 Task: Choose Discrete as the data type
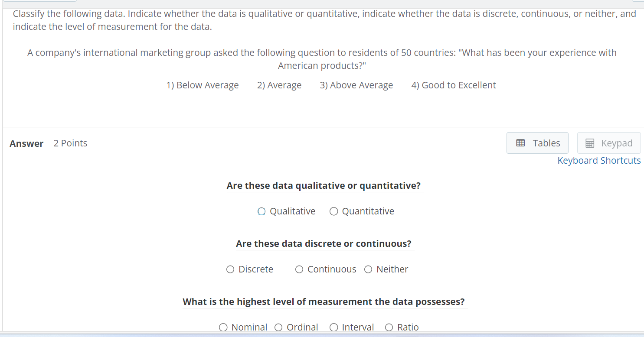(x=230, y=269)
